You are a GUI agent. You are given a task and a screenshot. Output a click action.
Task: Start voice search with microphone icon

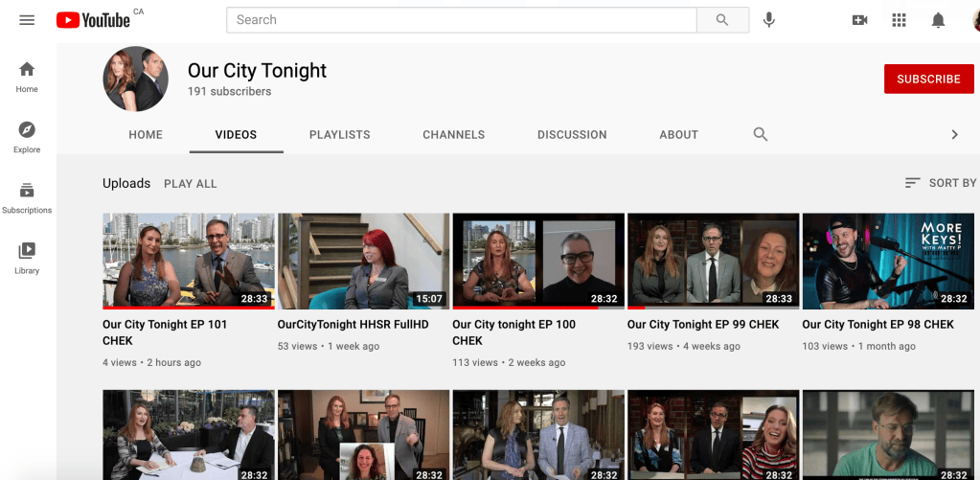point(768,20)
